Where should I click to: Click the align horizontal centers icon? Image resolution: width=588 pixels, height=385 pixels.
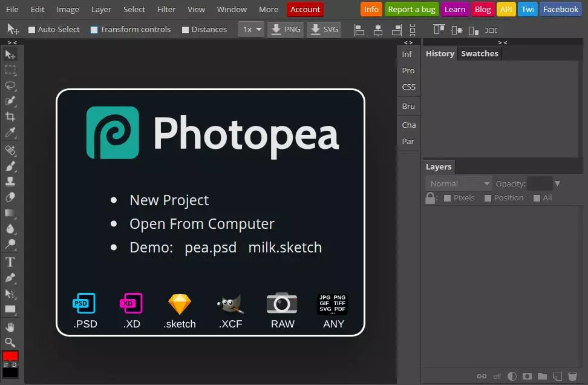pyautogui.click(x=378, y=30)
